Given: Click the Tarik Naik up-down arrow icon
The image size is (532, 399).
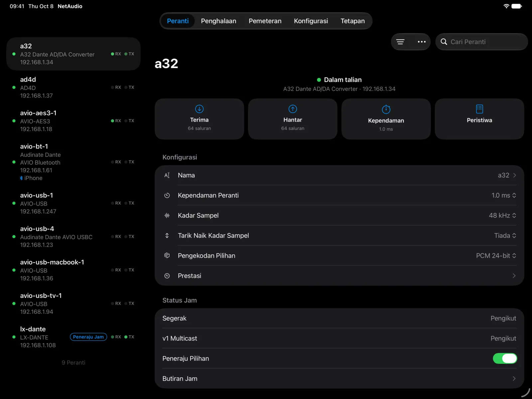Looking at the screenshot, I should (167, 235).
